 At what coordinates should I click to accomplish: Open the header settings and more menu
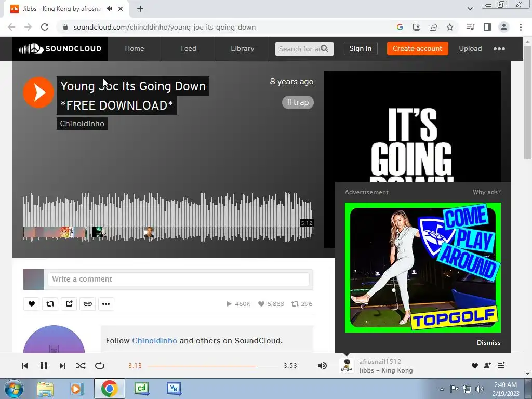[499, 48]
